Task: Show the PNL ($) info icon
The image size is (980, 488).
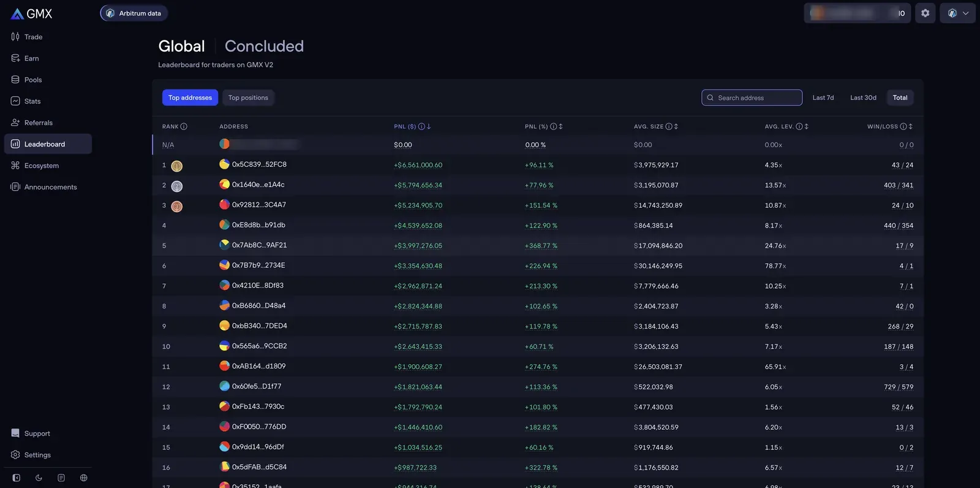Action: coord(421,126)
